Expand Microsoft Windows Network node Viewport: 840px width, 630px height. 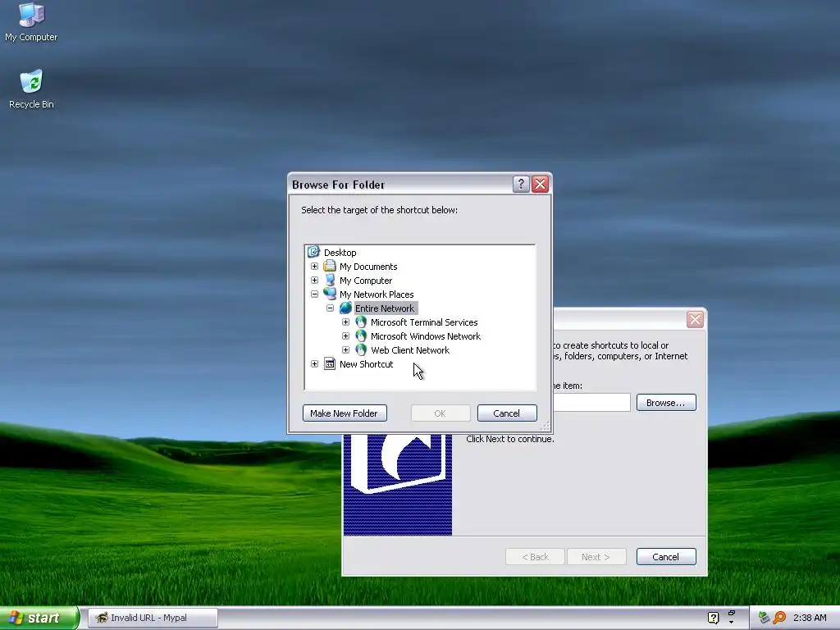click(x=345, y=336)
